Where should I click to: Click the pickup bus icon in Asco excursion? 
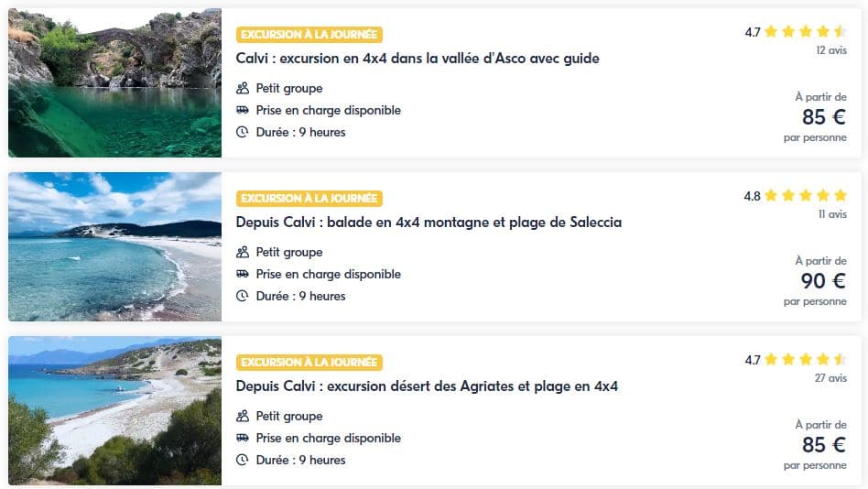coord(243,110)
